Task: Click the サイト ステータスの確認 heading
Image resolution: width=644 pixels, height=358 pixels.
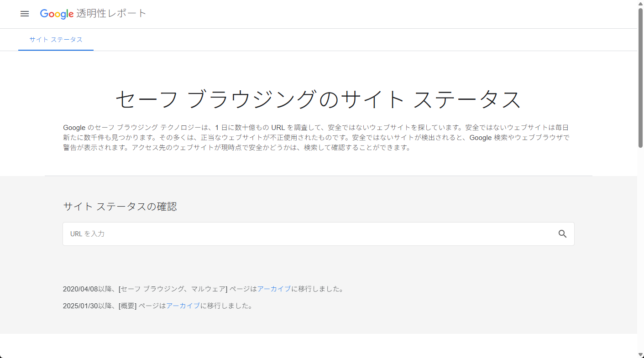Action: (120, 207)
